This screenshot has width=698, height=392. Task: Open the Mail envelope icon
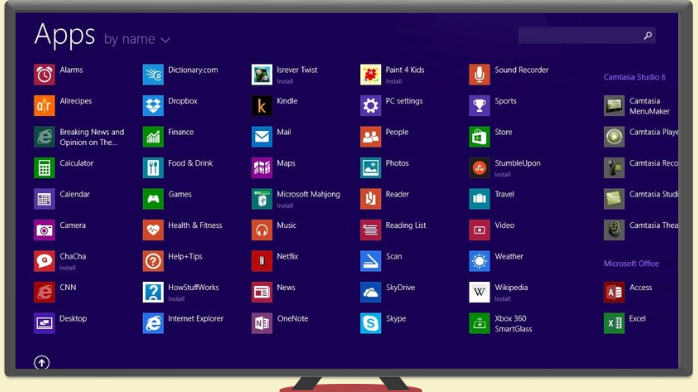coord(262,137)
